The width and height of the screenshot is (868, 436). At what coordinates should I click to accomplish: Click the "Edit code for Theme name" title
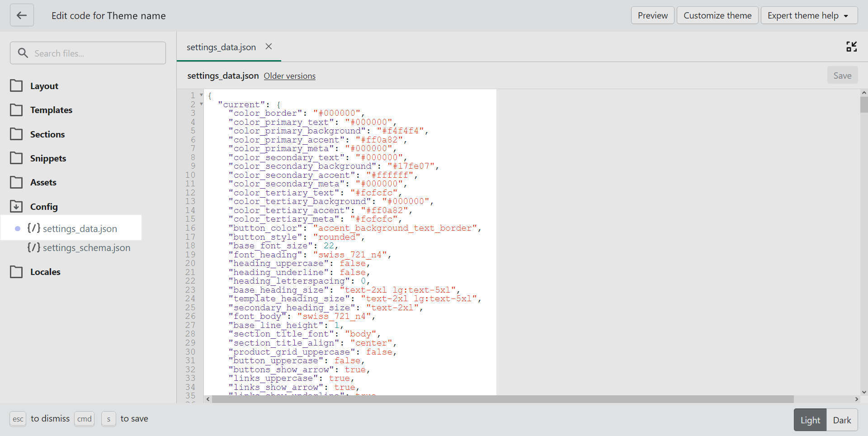click(108, 16)
